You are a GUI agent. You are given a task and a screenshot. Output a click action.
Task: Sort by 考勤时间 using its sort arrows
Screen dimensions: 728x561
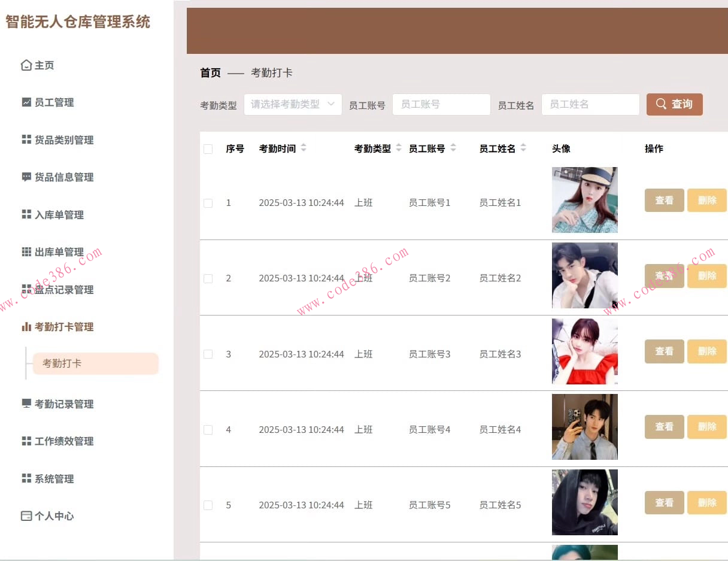pyautogui.click(x=305, y=148)
